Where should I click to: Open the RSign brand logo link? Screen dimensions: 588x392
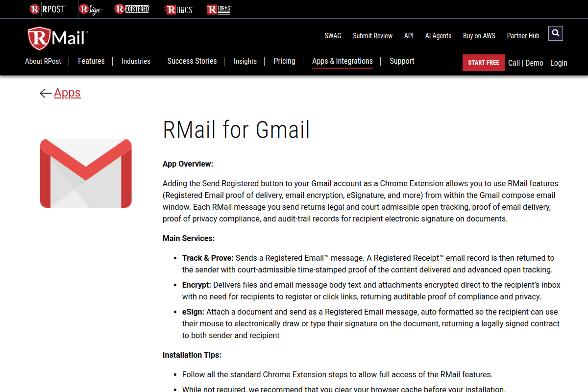(x=90, y=9)
